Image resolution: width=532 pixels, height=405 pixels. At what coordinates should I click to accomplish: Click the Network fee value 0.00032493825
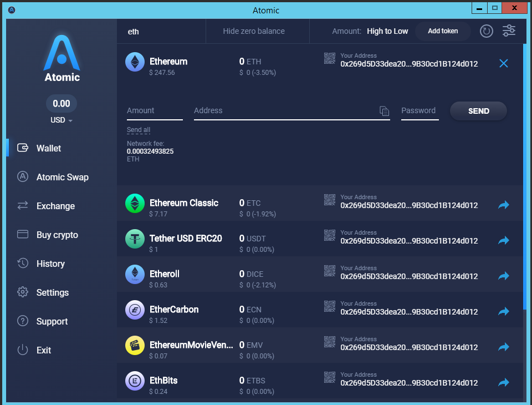click(150, 151)
